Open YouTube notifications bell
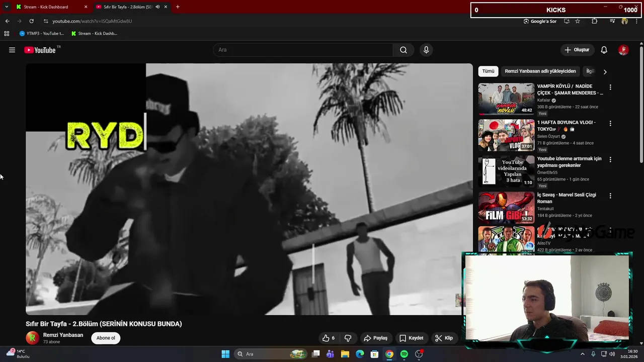Viewport: 644px width, 362px height. pos(604,50)
